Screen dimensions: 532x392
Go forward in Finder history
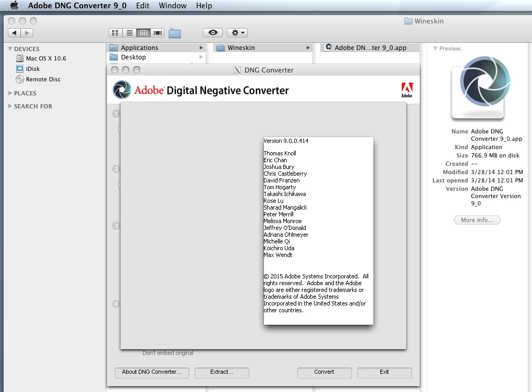[27, 33]
